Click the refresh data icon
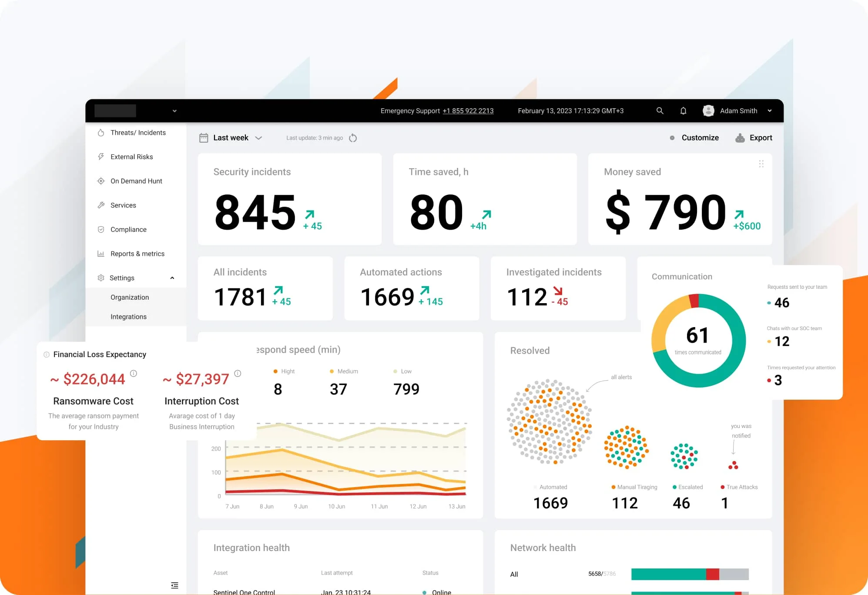This screenshot has width=868, height=595. (354, 138)
